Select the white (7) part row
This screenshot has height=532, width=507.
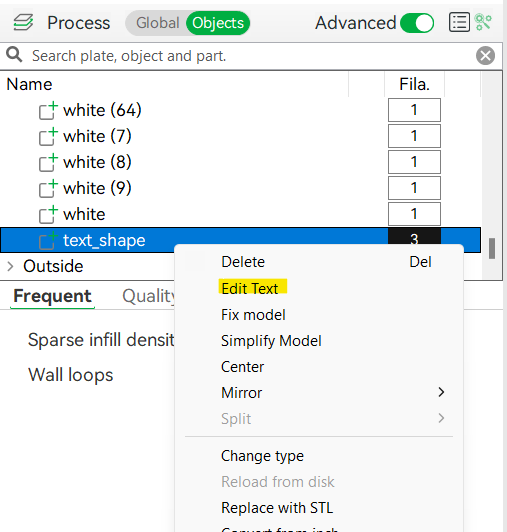240,136
